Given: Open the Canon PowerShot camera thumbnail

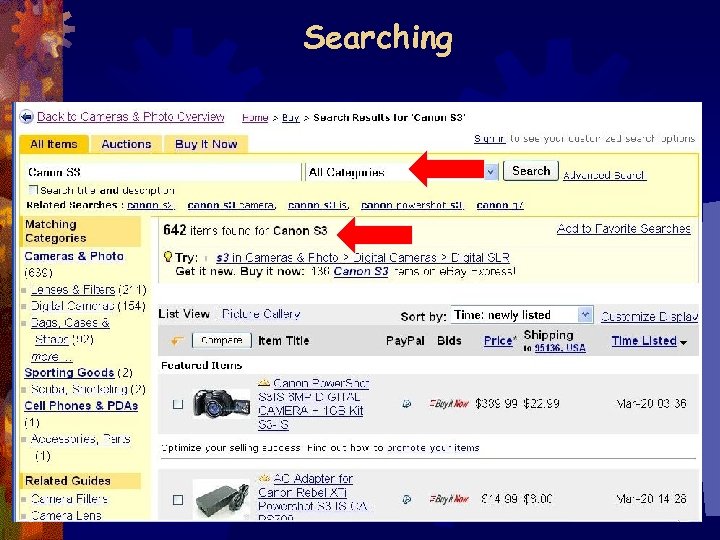Looking at the screenshot, I should 221,404.
